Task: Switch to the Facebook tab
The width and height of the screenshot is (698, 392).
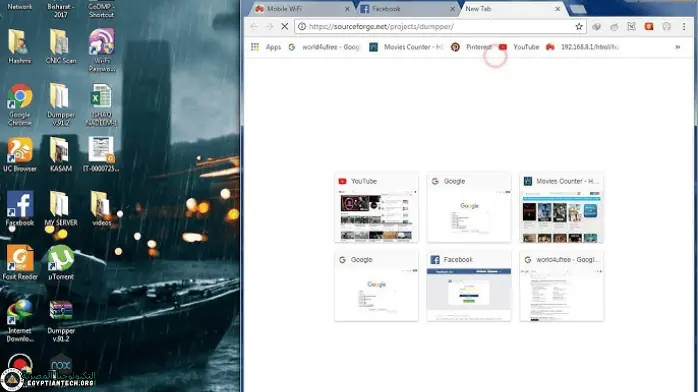Action: (x=406, y=8)
